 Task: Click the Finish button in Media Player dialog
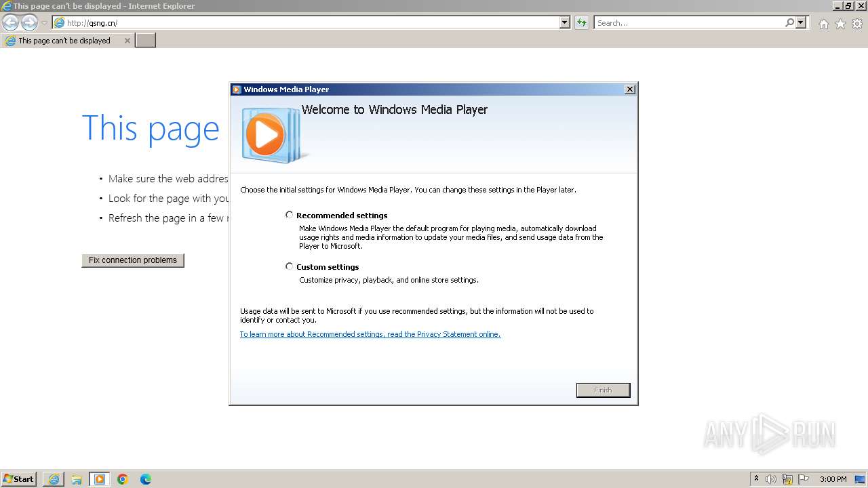(x=603, y=390)
